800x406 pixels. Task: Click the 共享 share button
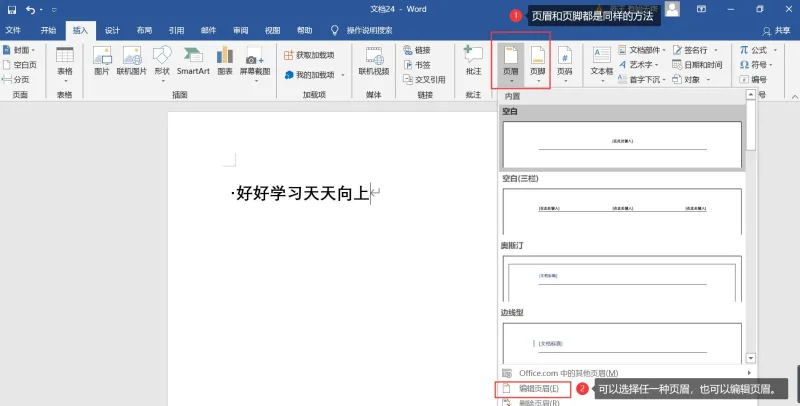click(777, 31)
